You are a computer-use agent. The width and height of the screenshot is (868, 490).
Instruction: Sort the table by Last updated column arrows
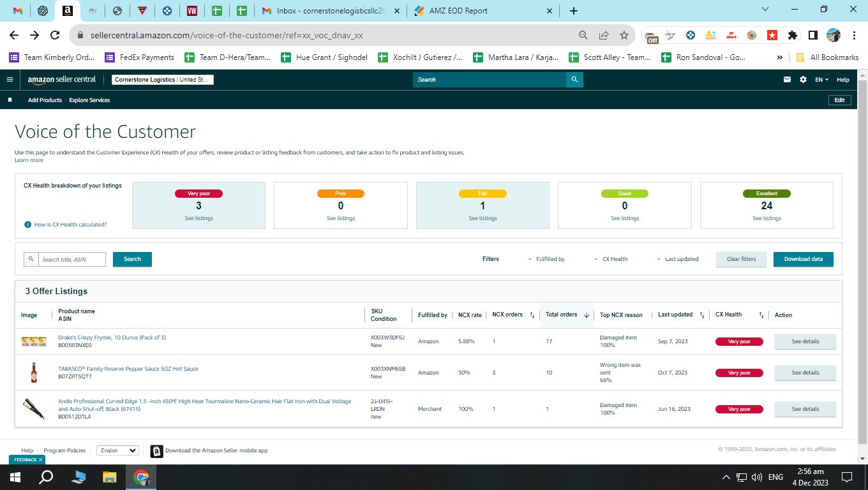702,315
